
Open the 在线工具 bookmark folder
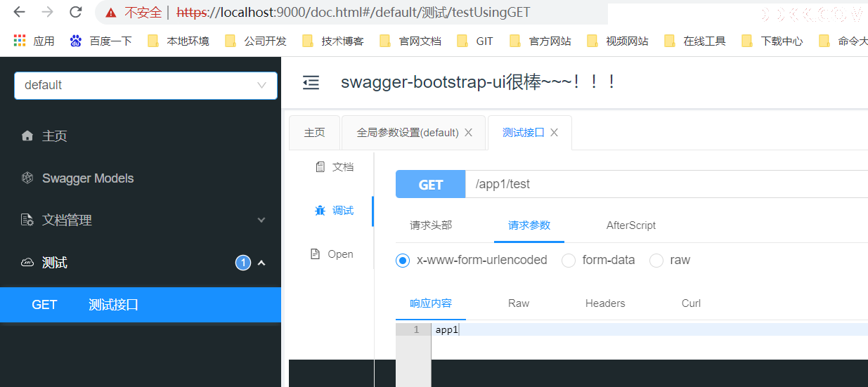695,41
